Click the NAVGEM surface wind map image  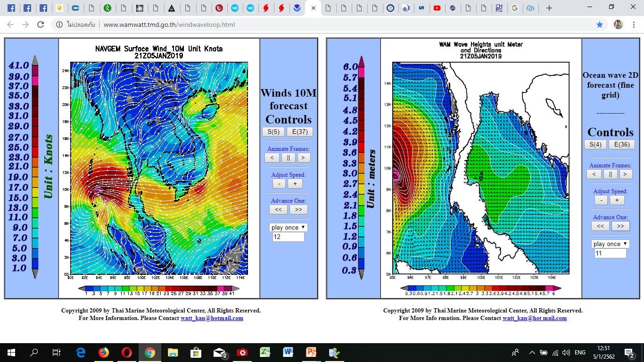(x=159, y=168)
